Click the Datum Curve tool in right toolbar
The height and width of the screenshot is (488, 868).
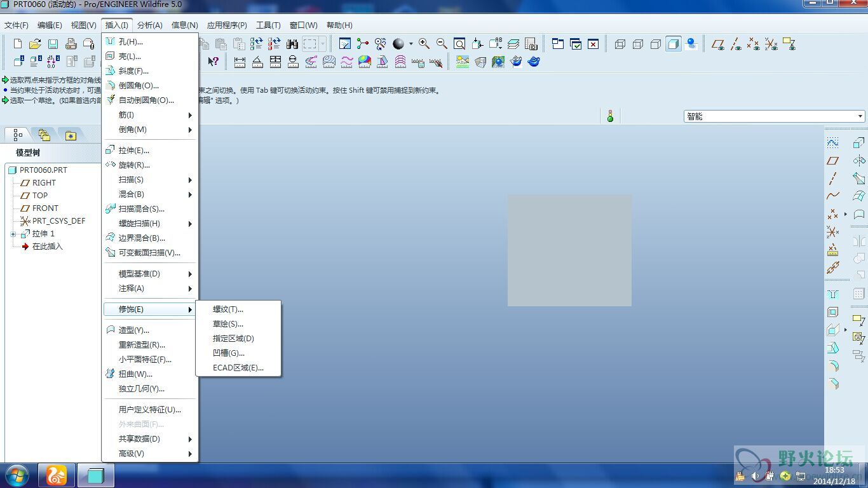click(833, 196)
